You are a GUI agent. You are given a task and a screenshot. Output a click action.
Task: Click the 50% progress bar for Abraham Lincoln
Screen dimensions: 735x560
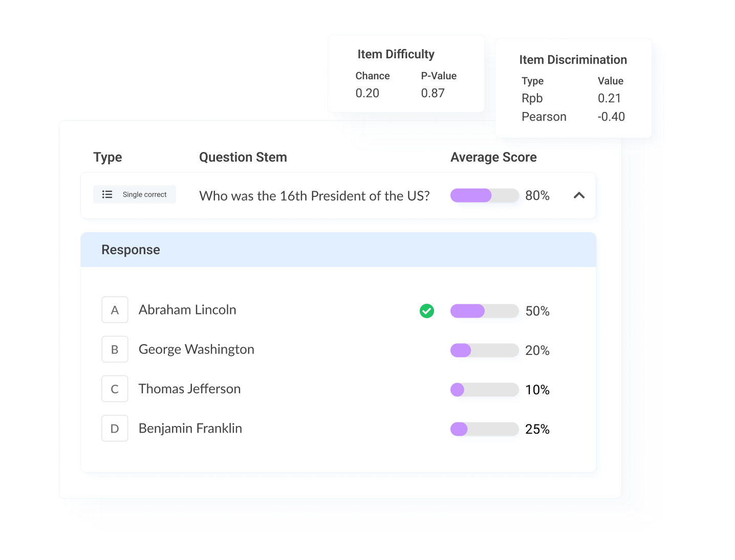(484, 310)
